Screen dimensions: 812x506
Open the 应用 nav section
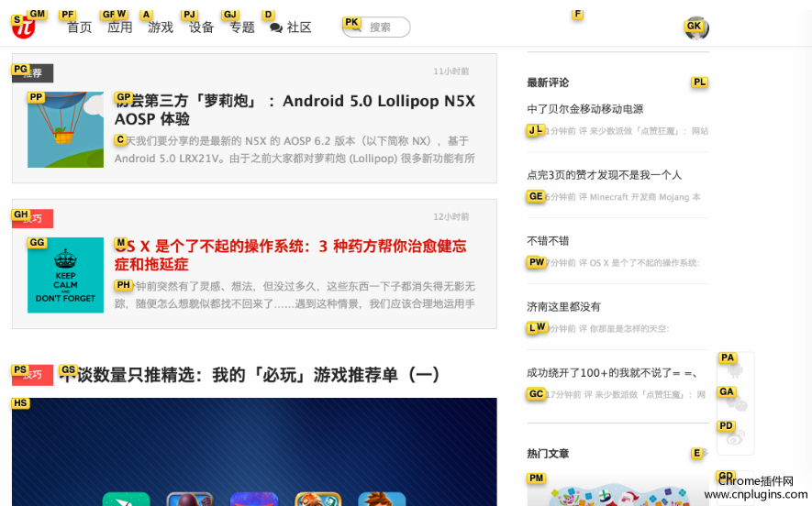click(x=119, y=27)
